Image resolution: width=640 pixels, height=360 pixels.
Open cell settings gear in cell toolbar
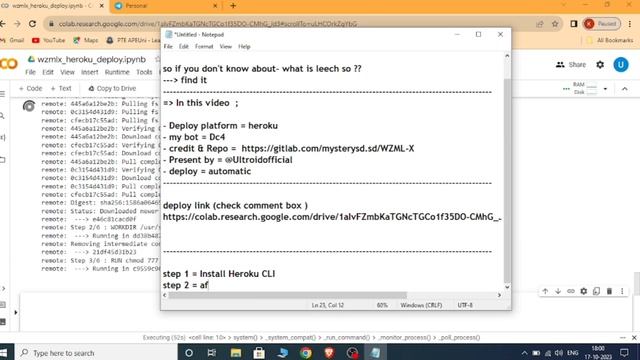pyautogui.click(x=584, y=291)
